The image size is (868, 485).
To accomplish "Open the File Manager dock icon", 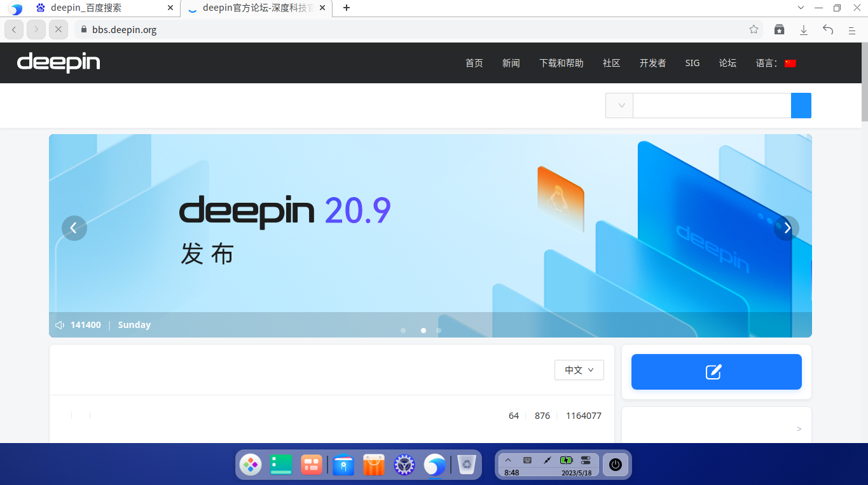I will tap(343, 465).
